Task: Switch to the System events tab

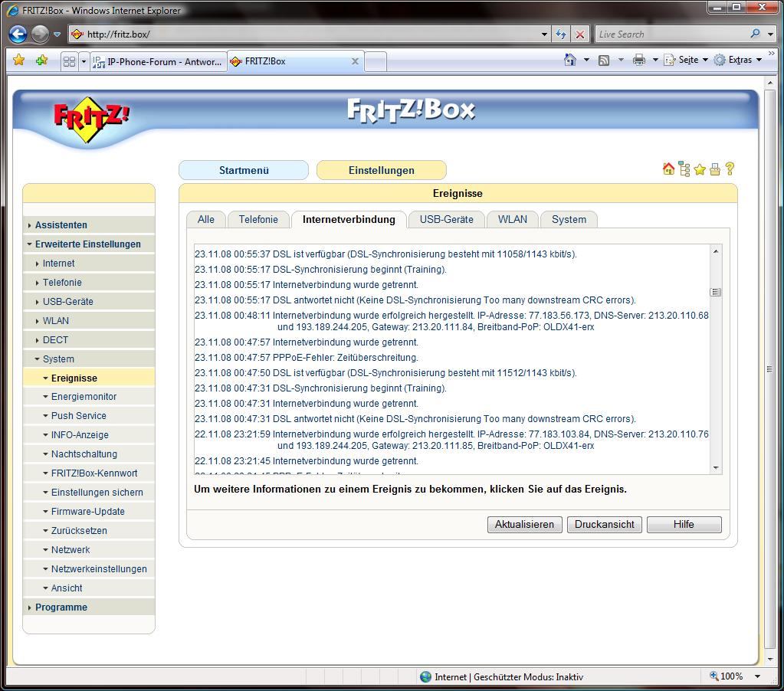Action: (569, 219)
